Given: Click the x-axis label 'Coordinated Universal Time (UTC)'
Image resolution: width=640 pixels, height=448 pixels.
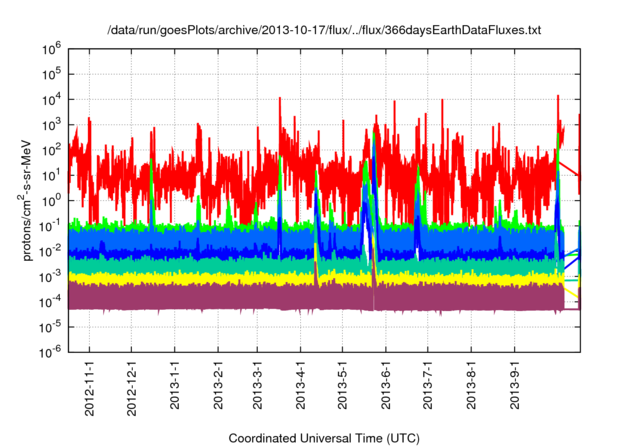Looking at the screenshot, I should tap(324, 439).
